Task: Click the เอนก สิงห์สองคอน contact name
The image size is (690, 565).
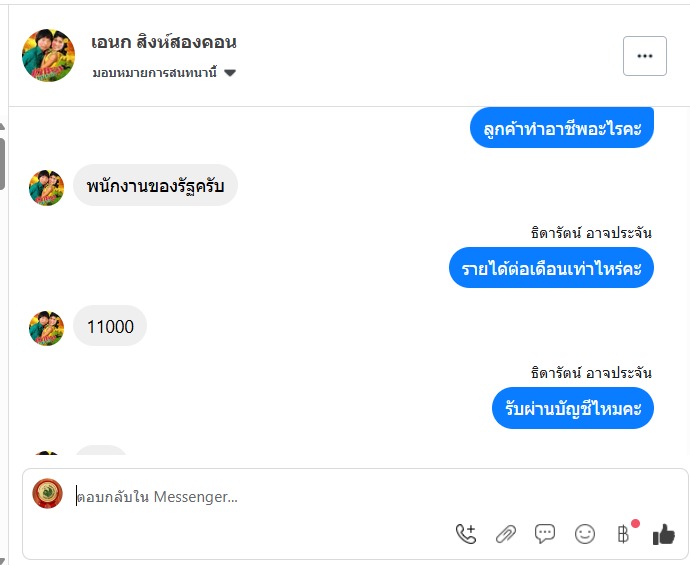Action: pyautogui.click(x=164, y=43)
